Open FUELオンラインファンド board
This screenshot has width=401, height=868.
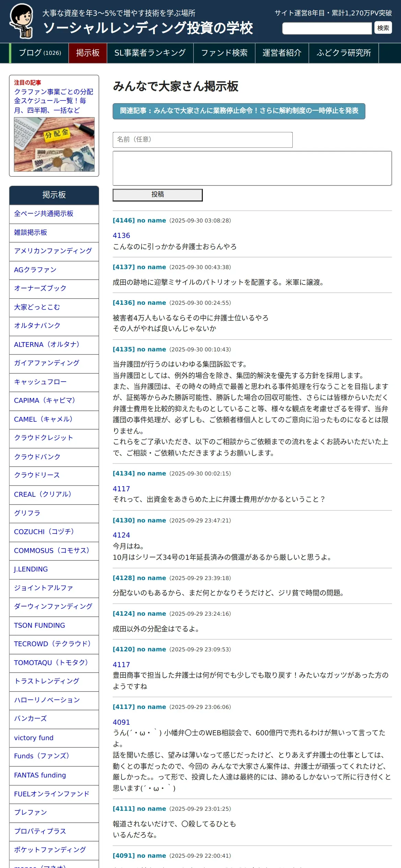[x=54, y=794]
